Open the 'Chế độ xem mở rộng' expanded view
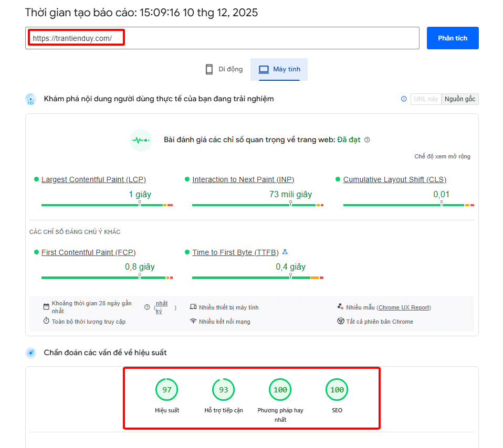The width and height of the screenshot is (503, 448). pyautogui.click(x=442, y=156)
